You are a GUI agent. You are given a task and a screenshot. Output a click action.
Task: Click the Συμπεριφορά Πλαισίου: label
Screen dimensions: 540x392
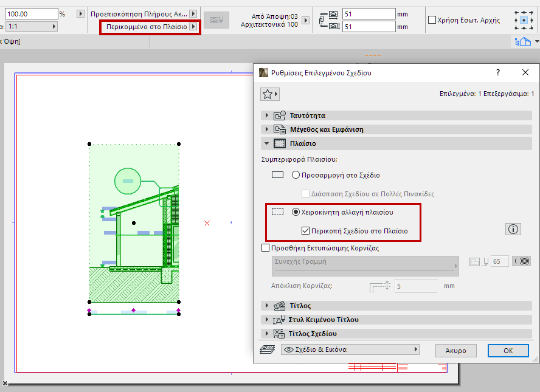click(x=299, y=159)
